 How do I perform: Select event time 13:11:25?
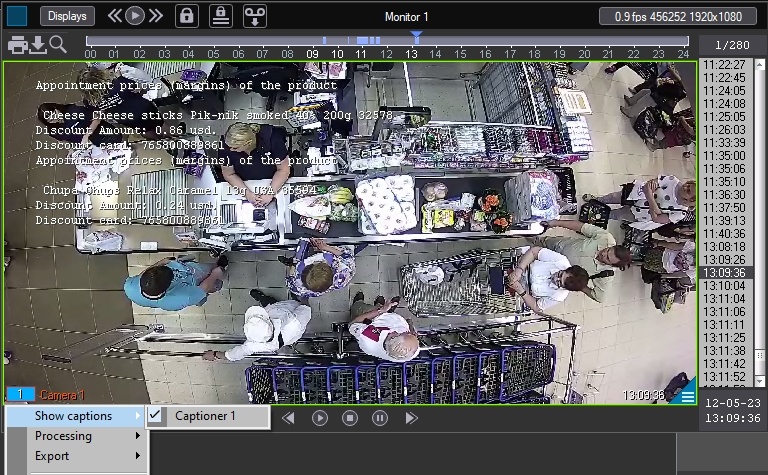coord(724,338)
